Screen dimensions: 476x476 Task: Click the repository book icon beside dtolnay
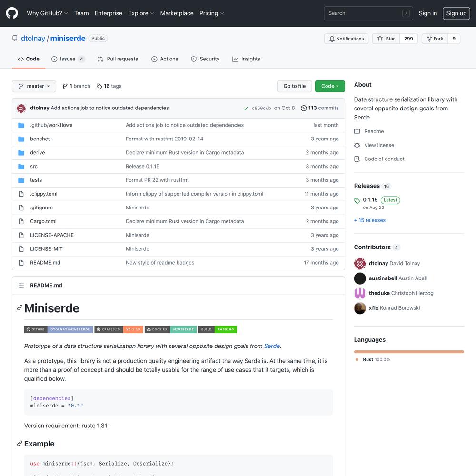point(15,38)
